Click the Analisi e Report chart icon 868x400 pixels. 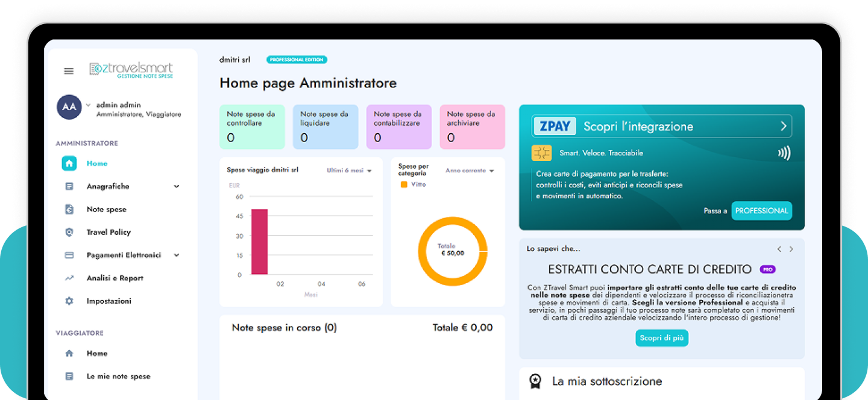point(69,278)
